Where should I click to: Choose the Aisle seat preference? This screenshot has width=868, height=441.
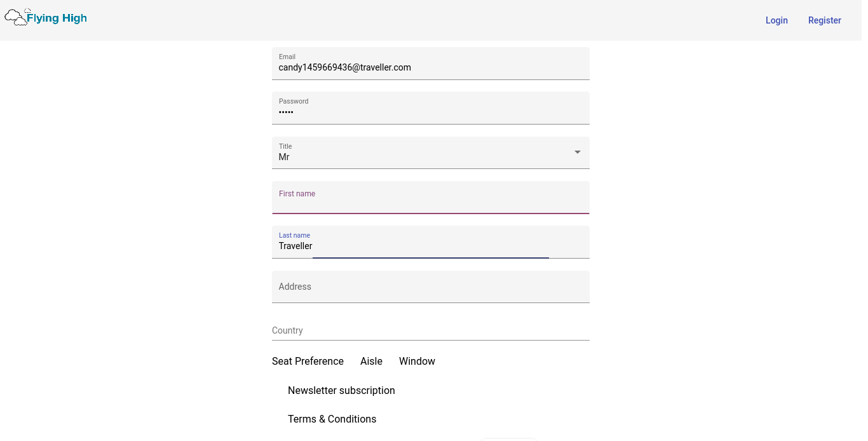point(371,361)
